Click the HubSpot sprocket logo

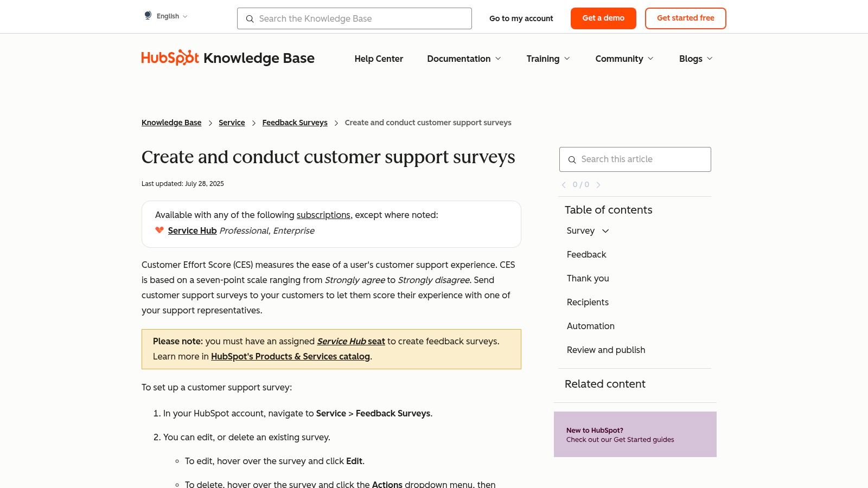pyautogui.click(x=170, y=57)
